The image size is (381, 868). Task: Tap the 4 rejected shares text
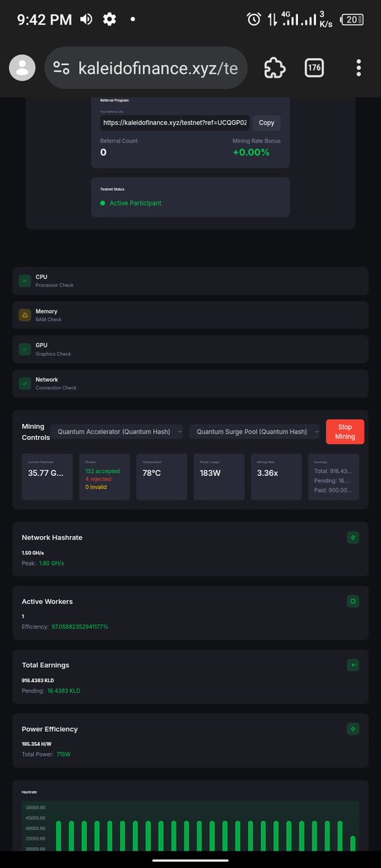(98, 479)
